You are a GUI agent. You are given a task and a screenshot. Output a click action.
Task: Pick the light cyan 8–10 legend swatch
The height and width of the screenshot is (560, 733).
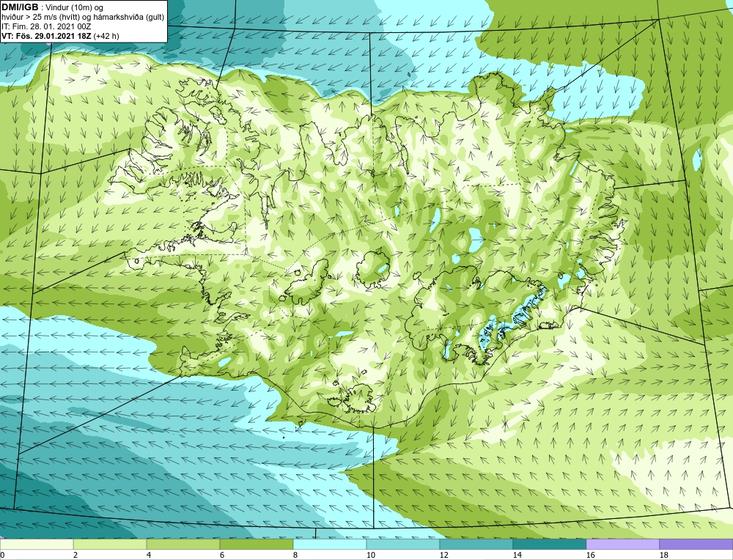330,544
